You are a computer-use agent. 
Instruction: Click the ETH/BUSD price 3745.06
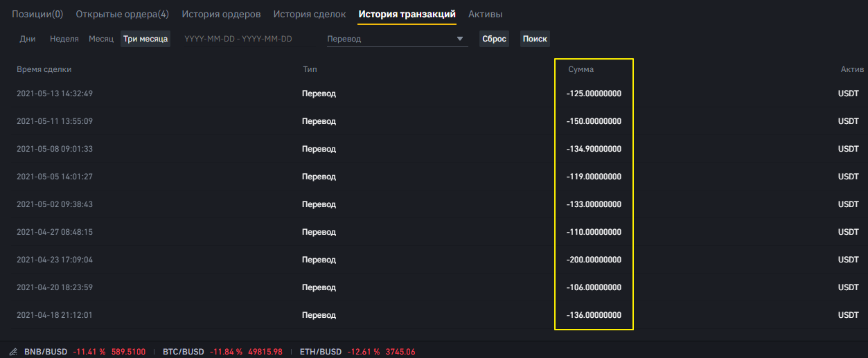click(400, 352)
